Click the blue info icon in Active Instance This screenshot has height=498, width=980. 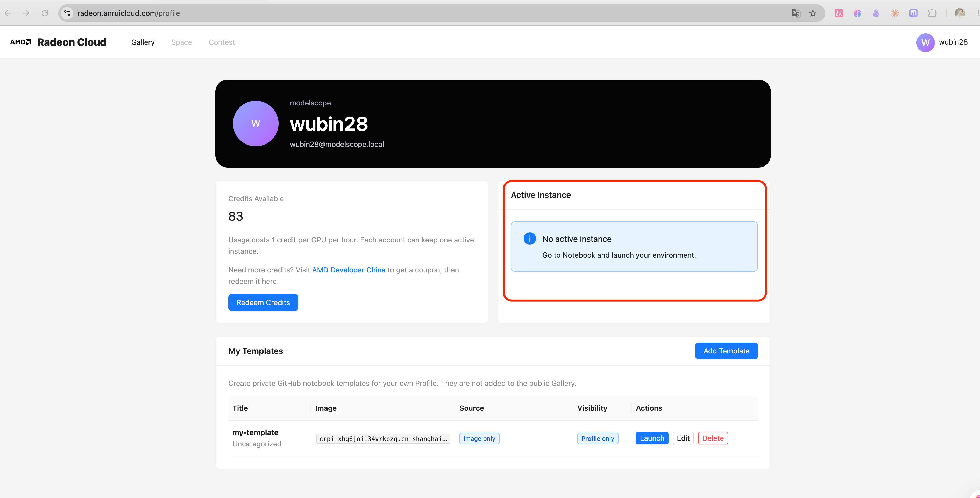point(530,239)
